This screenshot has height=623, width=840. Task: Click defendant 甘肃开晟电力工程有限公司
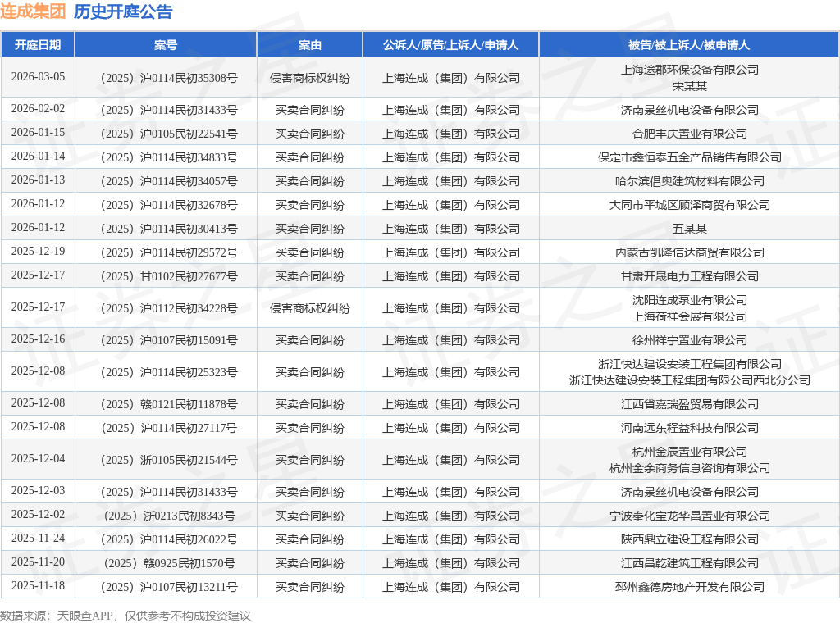point(689,277)
